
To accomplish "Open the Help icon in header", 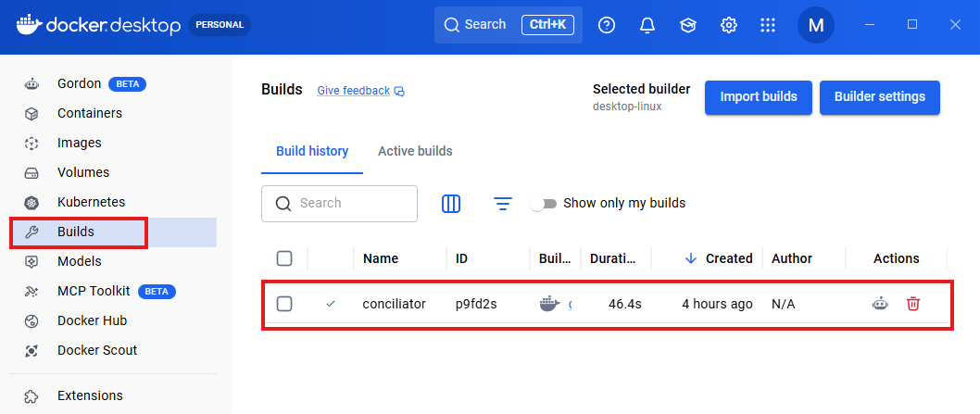I will [x=607, y=25].
